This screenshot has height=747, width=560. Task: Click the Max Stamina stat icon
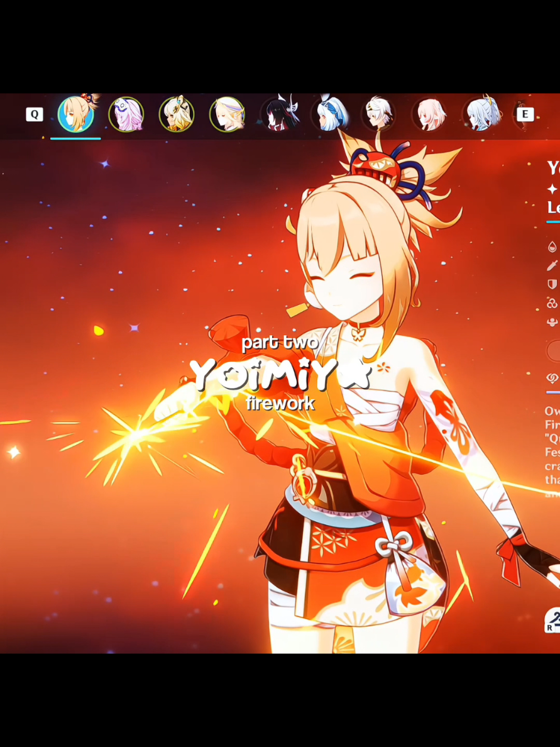(552, 323)
